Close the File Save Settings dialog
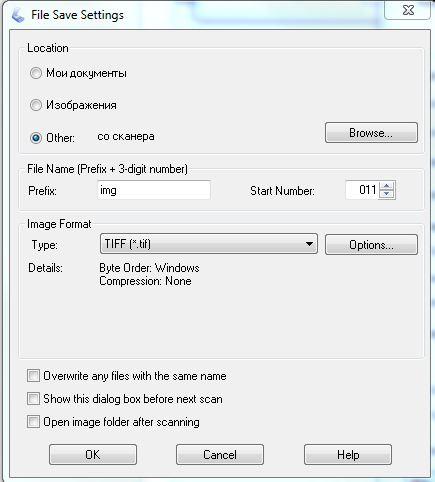Viewport: 435px width, 482px height. point(408,10)
